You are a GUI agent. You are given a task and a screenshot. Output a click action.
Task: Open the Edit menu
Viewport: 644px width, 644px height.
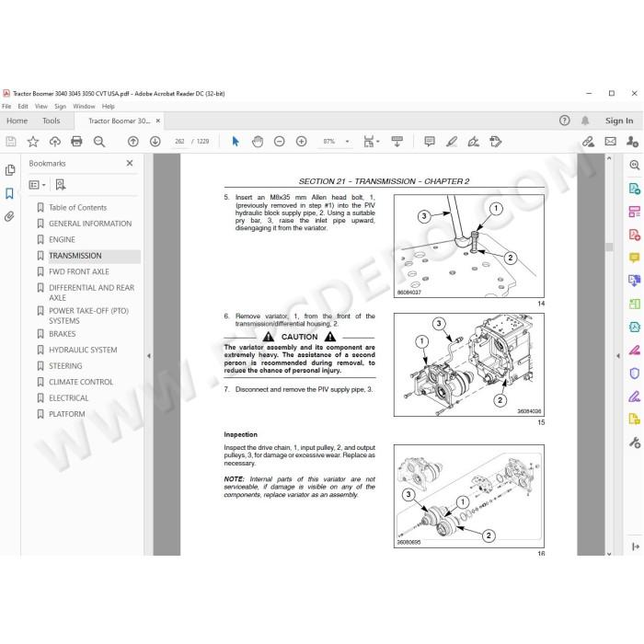23,107
